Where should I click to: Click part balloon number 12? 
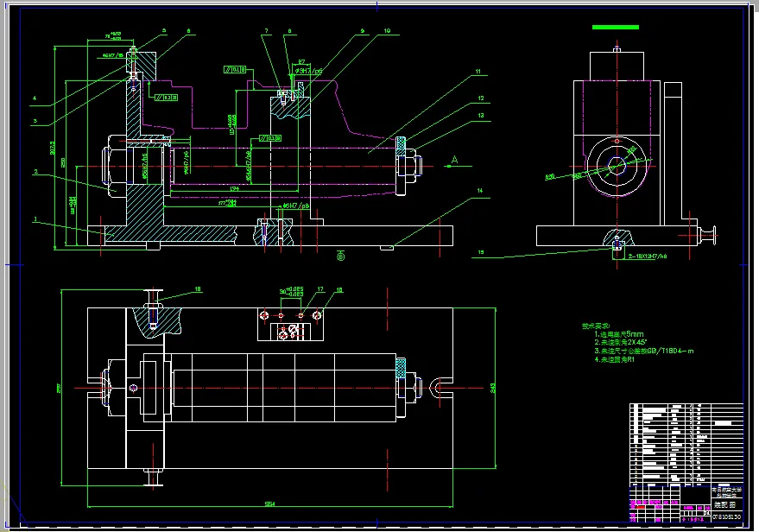[x=481, y=98]
